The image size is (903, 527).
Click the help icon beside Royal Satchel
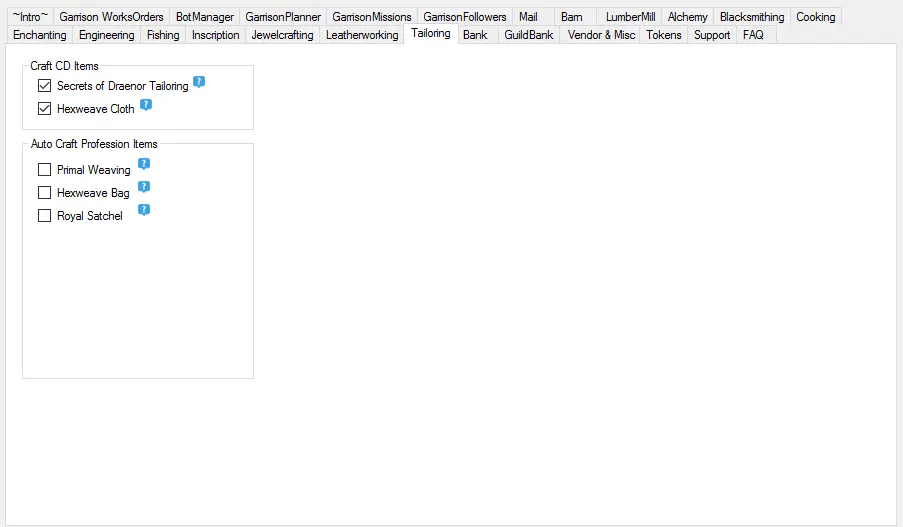click(144, 210)
